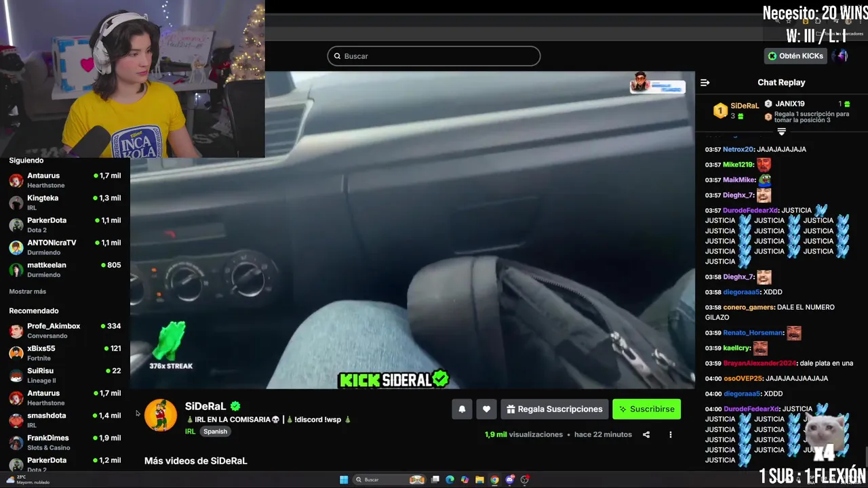Click the BrayanAlexander2024 username in chat
Image resolution: width=868 pixels, height=488 pixels.
pos(759,363)
